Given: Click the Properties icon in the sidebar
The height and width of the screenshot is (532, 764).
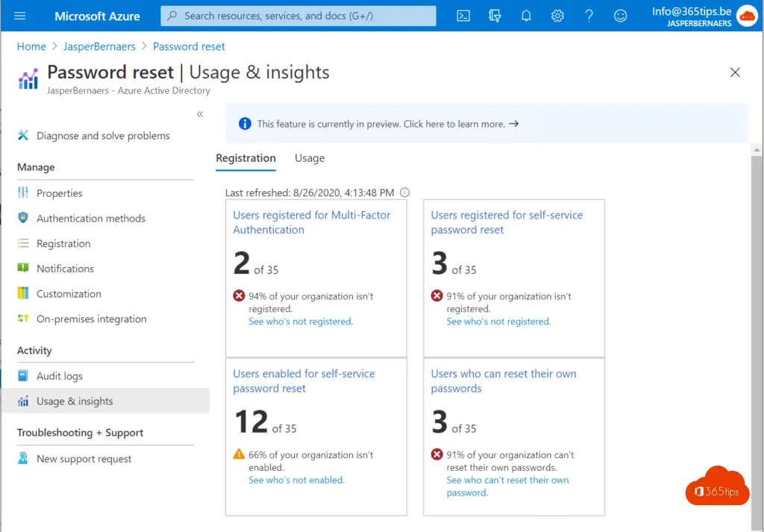Looking at the screenshot, I should coord(23,193).
